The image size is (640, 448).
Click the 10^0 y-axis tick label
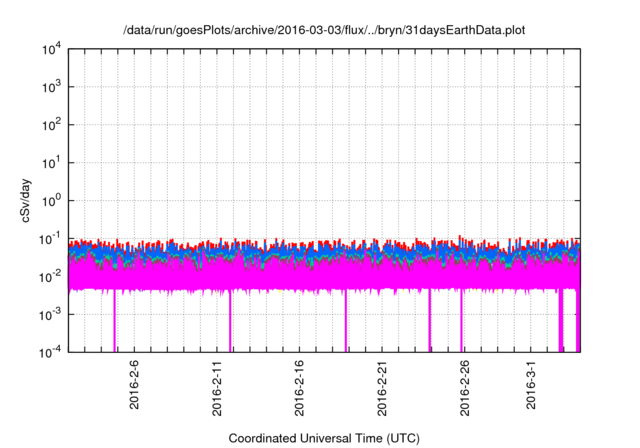pos(52,200)
